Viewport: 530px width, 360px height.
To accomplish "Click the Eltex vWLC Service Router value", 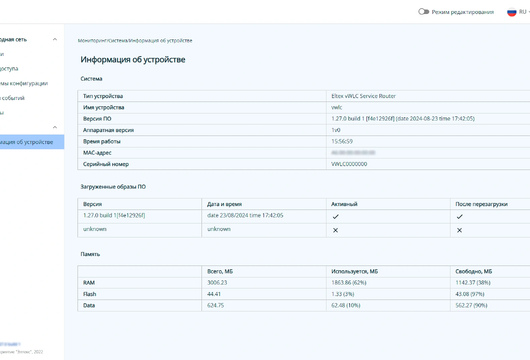I will tap(363, 96).
